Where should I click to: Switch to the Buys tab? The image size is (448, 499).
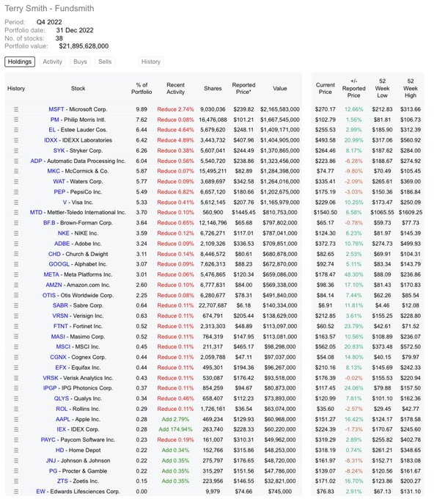80,62
